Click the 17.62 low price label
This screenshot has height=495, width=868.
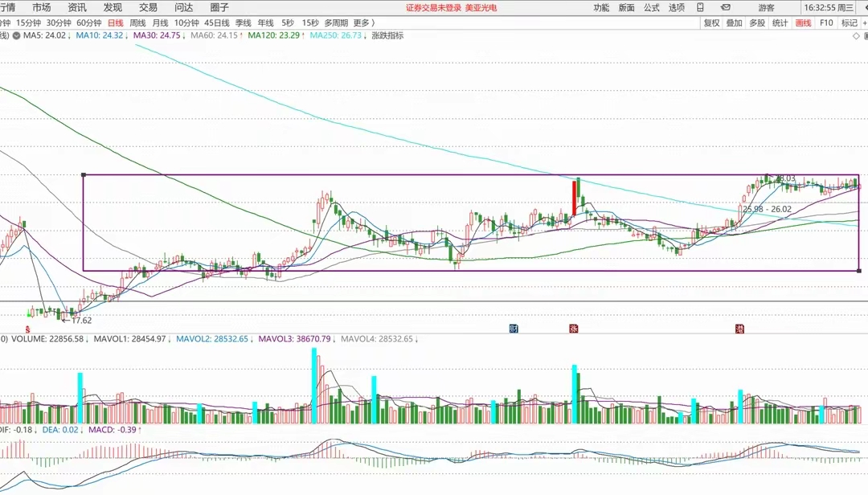pyautogui.click(x=81, y=321)
